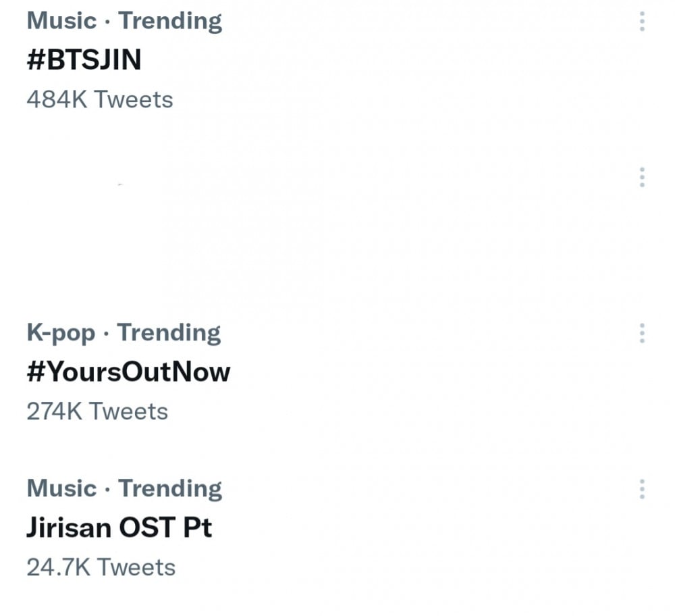Tap the 484K Tweets count

[x=100, y=99]
